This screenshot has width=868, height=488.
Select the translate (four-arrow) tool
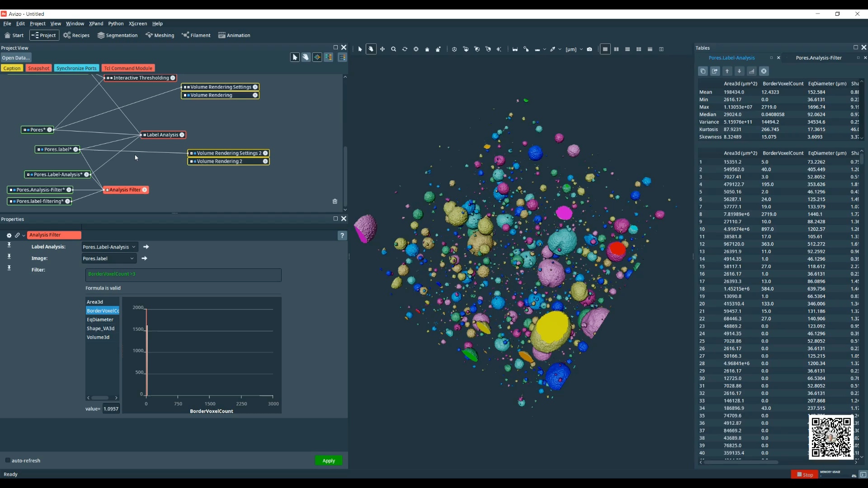coord(382,49)
